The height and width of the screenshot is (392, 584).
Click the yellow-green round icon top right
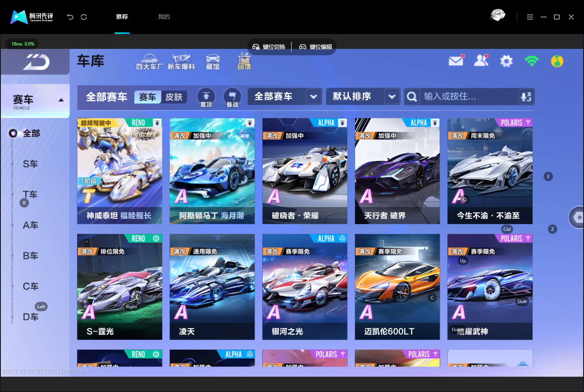pyautogui.click(x=557, y=61)
